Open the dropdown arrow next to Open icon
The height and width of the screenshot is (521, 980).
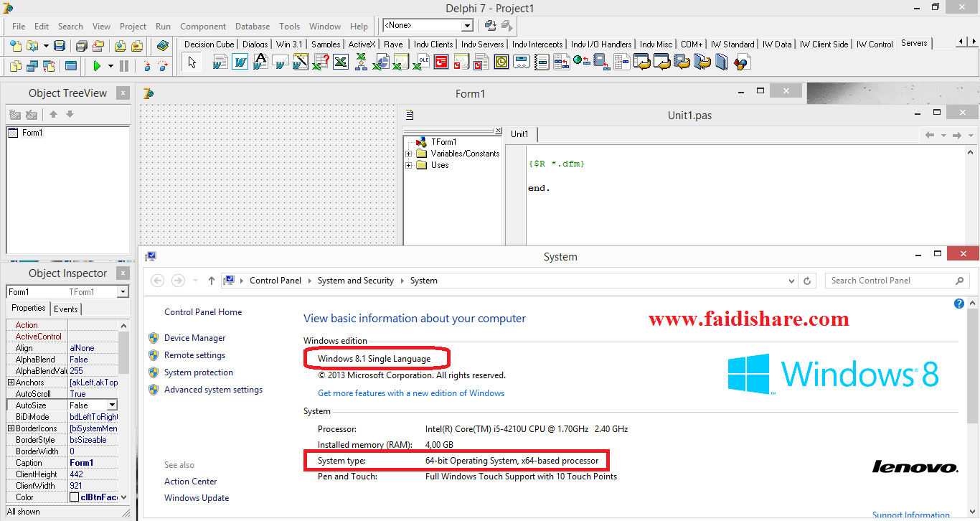pyautogui.click(x=46, y=46)
